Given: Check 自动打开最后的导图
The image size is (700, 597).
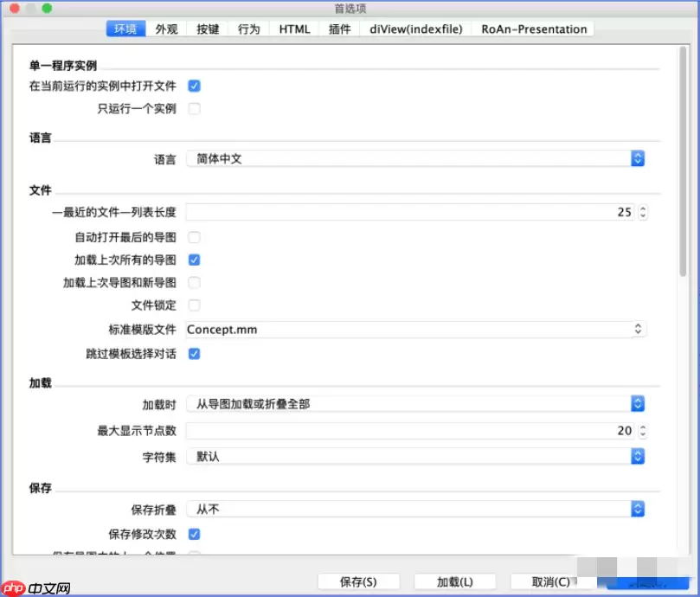Looking at the screenshot, I should 194,237.
